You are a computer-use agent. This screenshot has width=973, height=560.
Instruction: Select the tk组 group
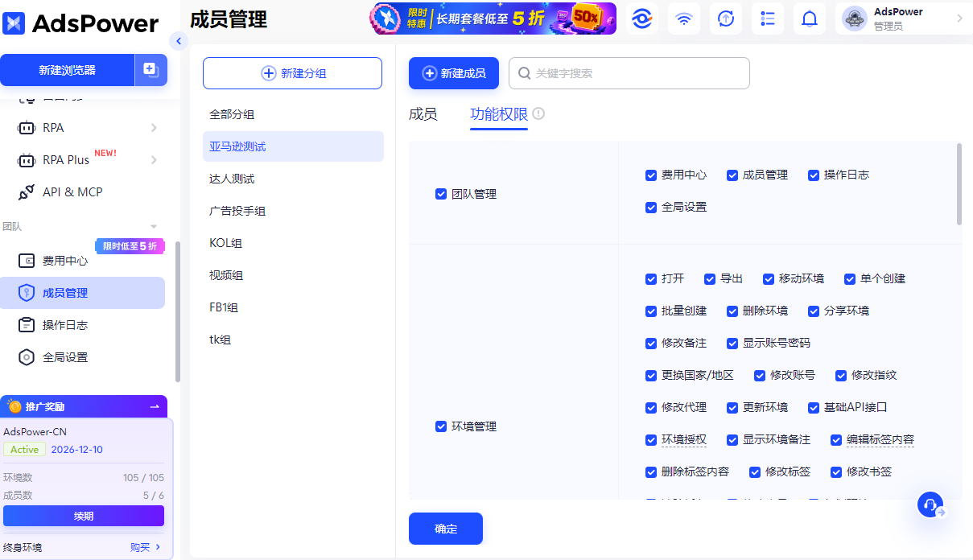pyautogui.click(x=293, y=340)
